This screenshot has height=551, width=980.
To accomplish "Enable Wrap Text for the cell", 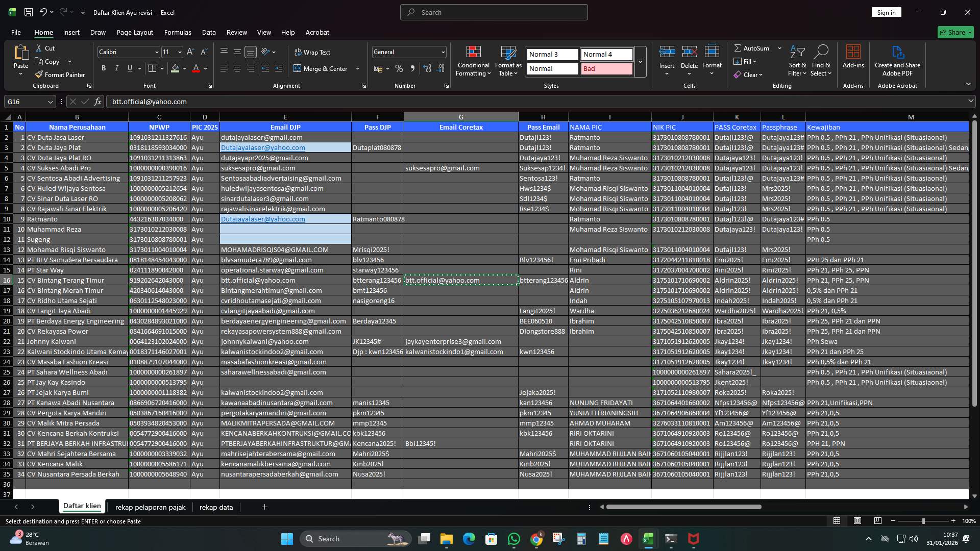I will coord(312,52).
